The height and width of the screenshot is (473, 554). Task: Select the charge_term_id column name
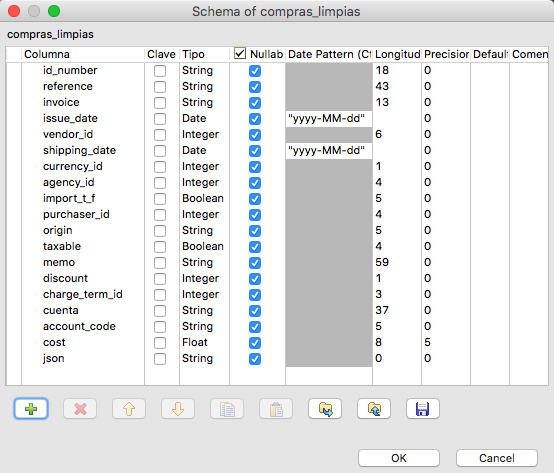click(x=83, y=294)
